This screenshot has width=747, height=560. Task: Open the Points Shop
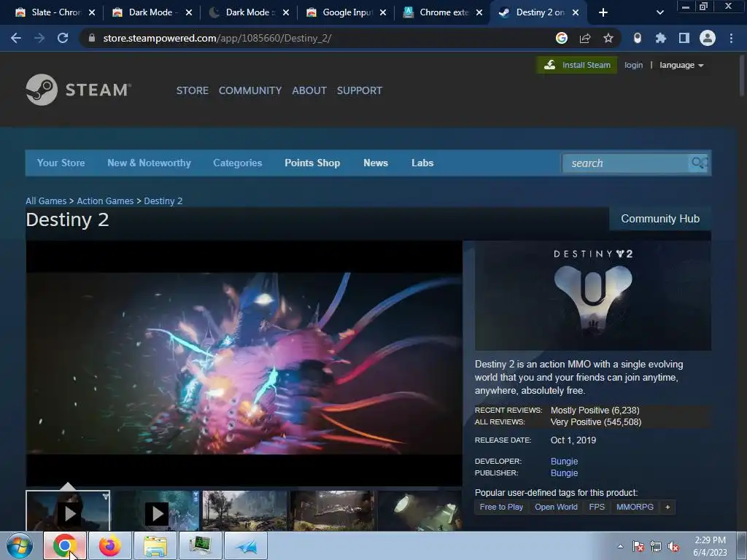click(x=312, y=163)
